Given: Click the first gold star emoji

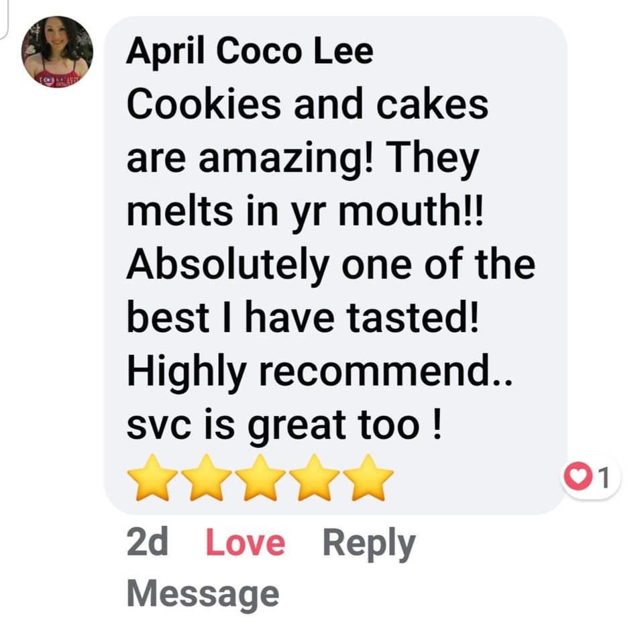Looking at the screenshot, I should point(152,478).
